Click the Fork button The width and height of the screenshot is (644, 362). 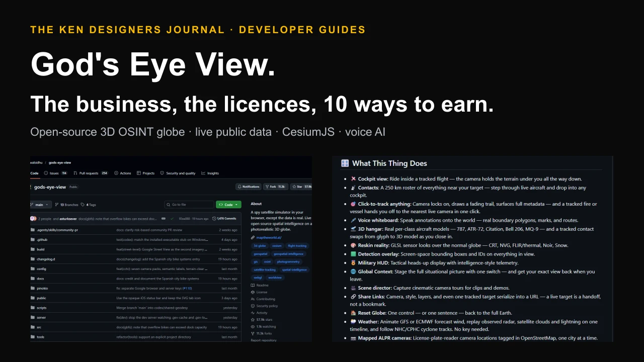tap(275, 187)
